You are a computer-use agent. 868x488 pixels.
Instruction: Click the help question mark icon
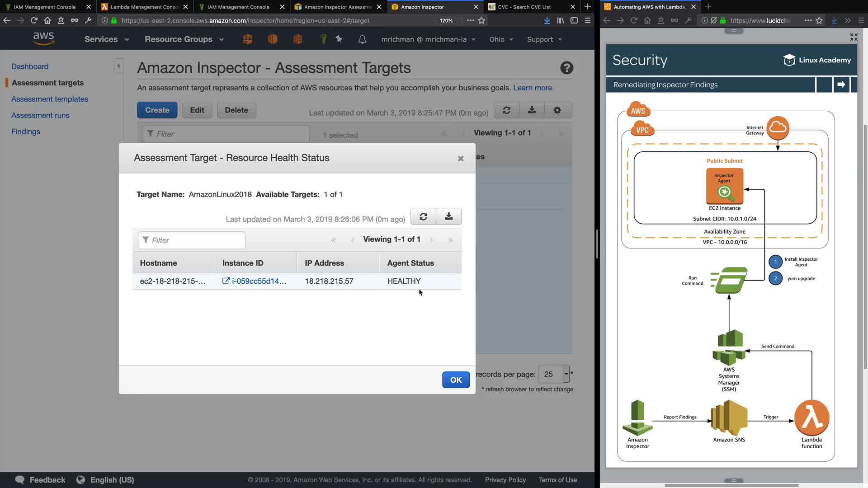click(x=566, y=68)
